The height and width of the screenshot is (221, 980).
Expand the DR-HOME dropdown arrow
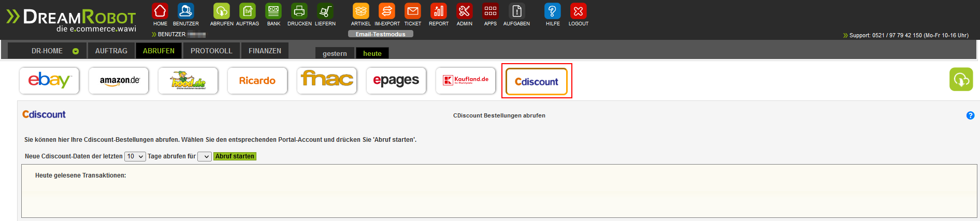point(76,51)
